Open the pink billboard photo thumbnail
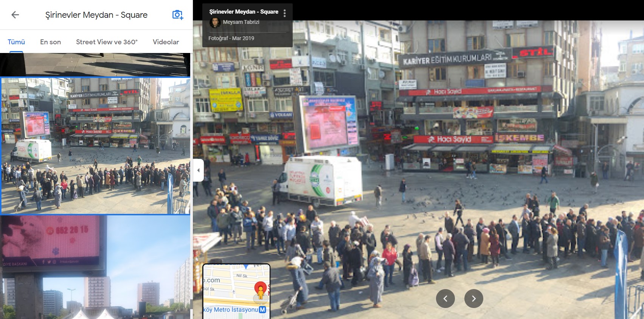 [x=96, y=267]
